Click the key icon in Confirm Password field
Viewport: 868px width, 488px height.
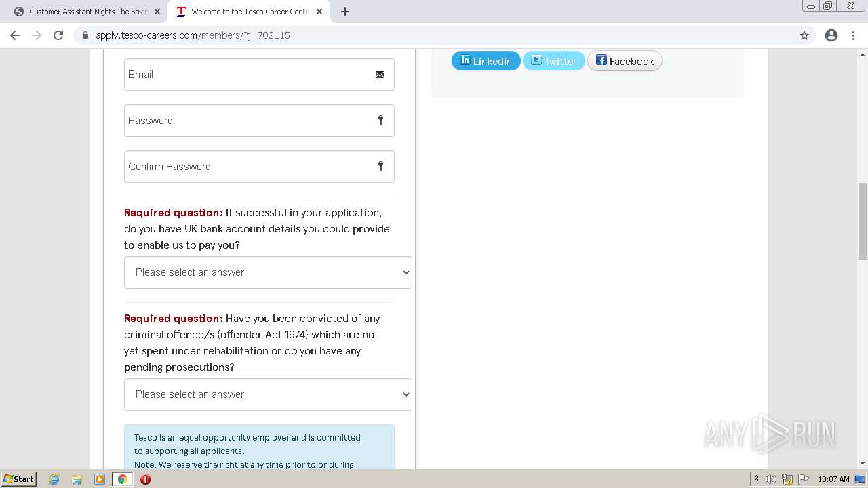click(380, 166)
